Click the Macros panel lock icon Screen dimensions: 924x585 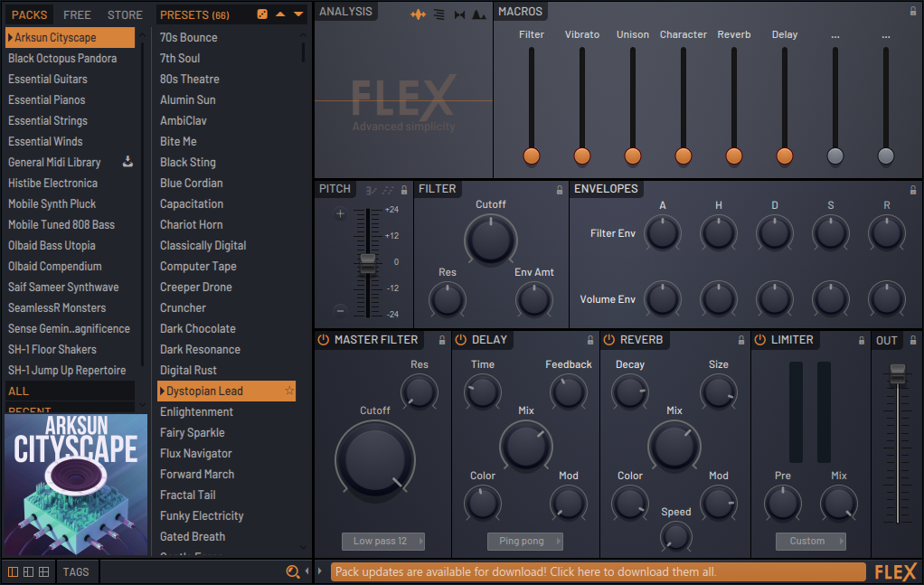[x=913, y=11]
